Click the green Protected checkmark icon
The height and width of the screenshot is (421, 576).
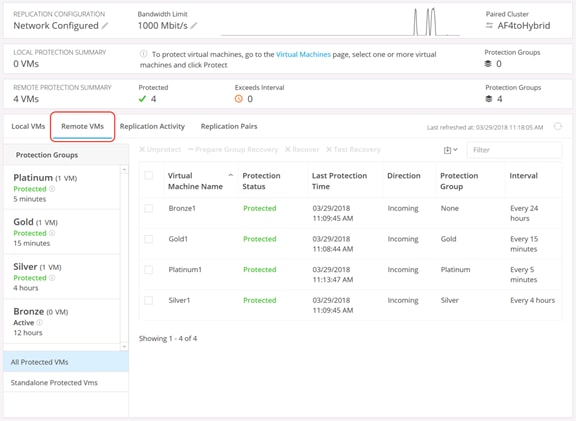coord(143,99)
